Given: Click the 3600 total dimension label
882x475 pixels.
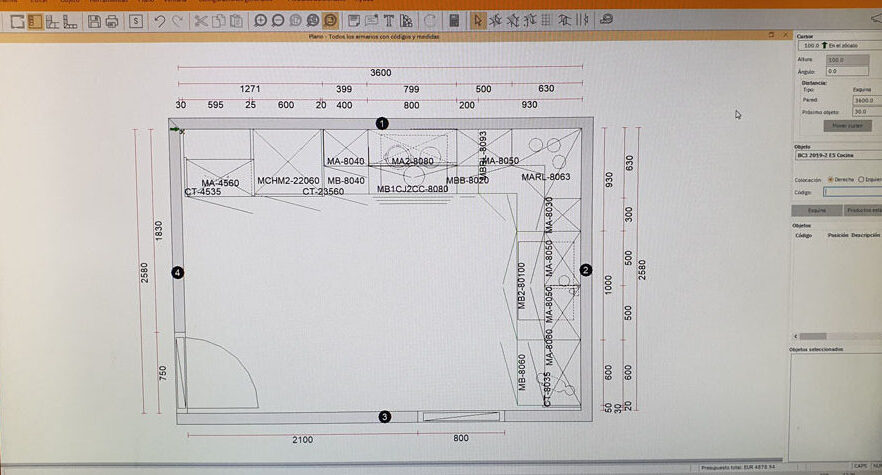Looking at the screenshot, I should coord(381,73).
